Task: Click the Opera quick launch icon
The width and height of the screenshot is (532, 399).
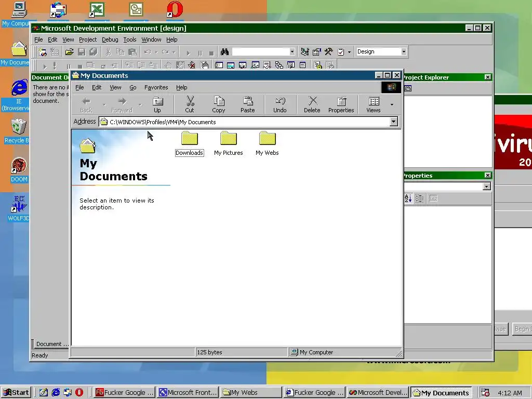Action: 79,393
